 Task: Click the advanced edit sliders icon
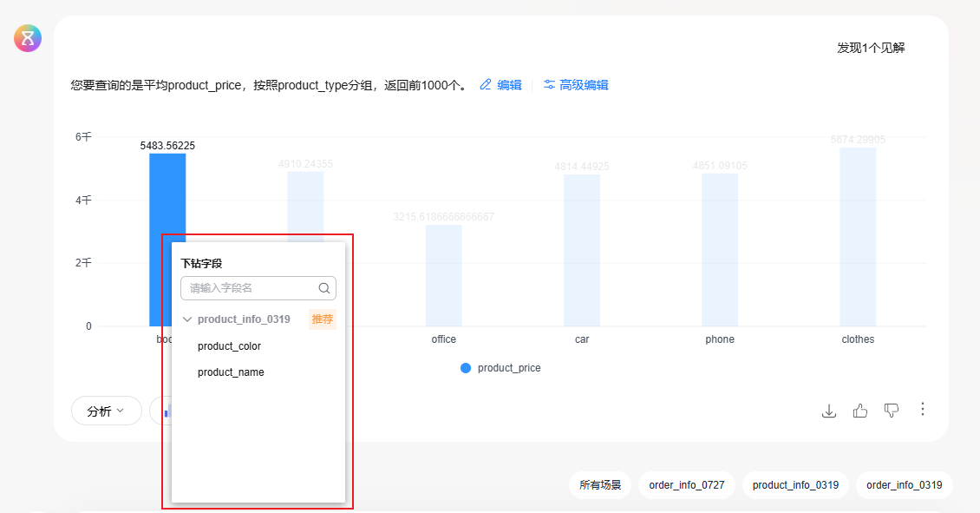[549, 84]
